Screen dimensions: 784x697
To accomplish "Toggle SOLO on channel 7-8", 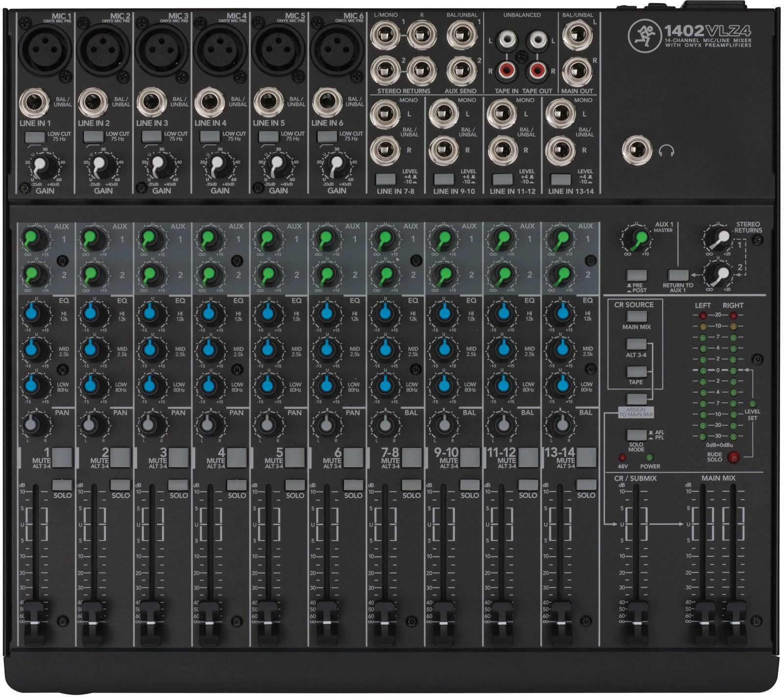I will (411, 485).
